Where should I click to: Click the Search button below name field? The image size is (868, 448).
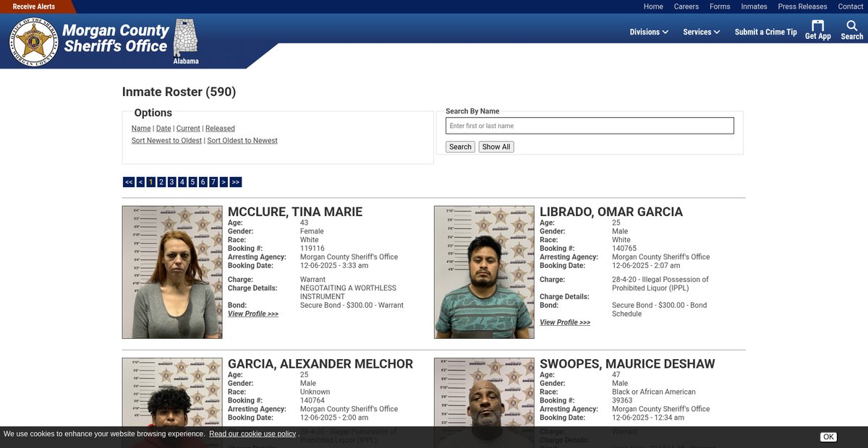(x=460, y=147)
